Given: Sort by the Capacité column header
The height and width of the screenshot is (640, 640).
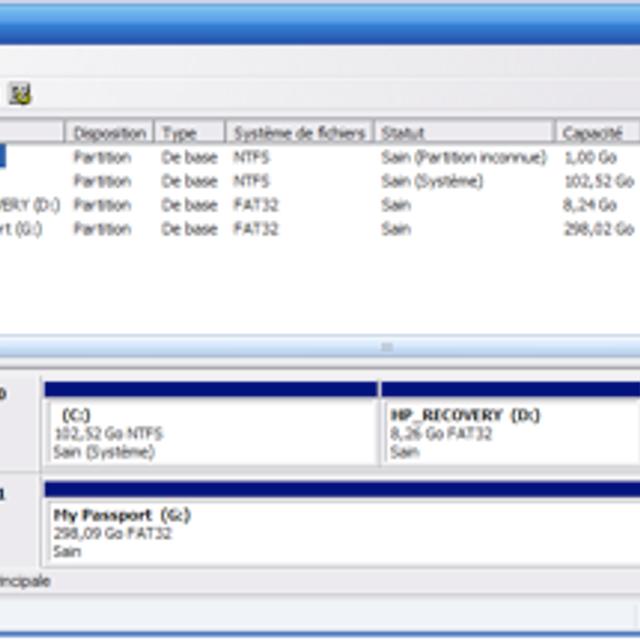Looking at the screenshot, I should pyautogui.click(x=597, y=133).
